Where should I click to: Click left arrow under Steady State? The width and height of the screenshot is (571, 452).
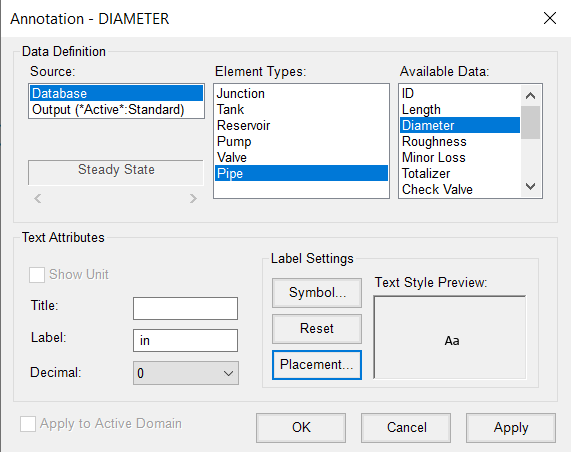[38, 199]
